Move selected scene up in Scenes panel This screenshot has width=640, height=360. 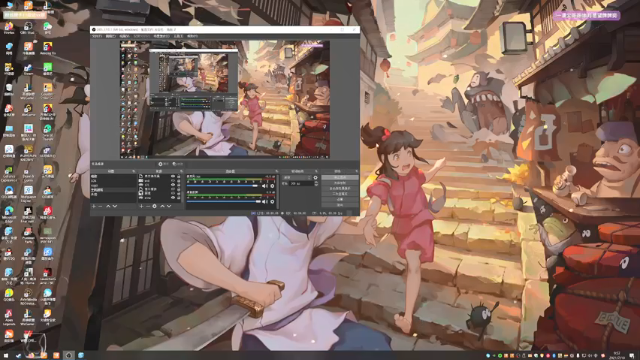click(108, 206)
